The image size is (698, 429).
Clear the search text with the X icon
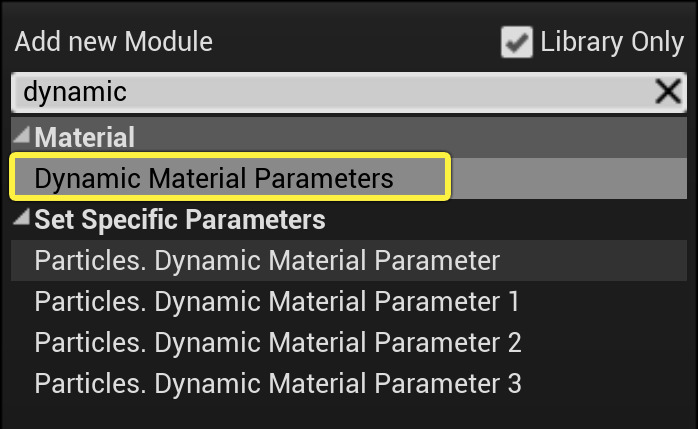(x=667, y=93)
